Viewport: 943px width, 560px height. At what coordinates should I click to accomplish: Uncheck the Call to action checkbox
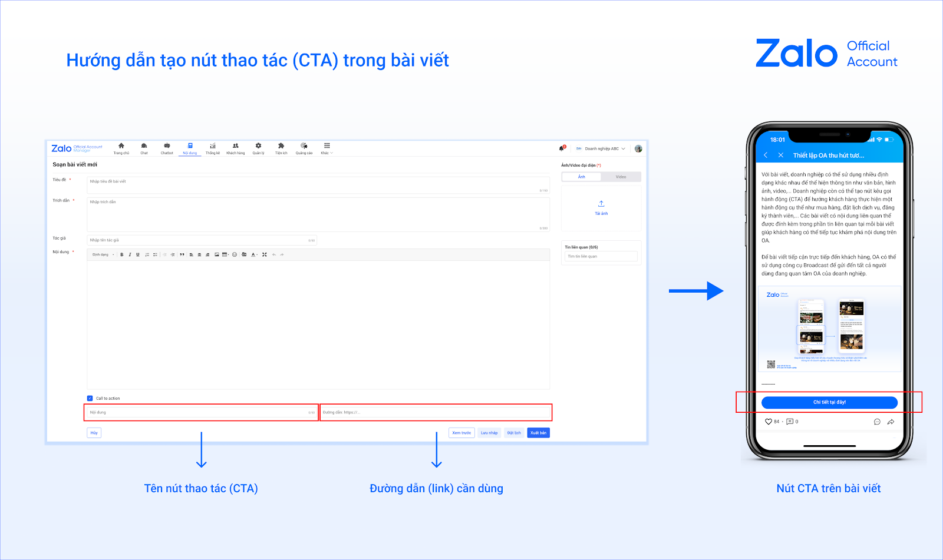coord(90,399)
